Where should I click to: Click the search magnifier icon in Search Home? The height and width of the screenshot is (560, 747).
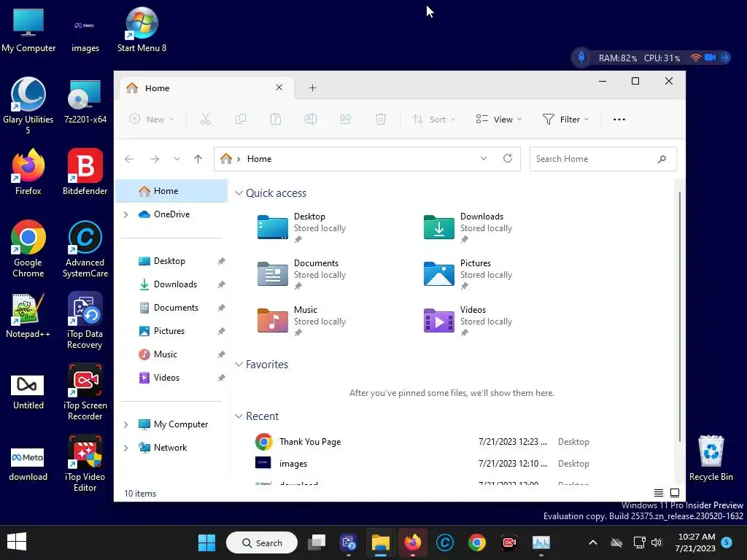click(x=662, y=159)
